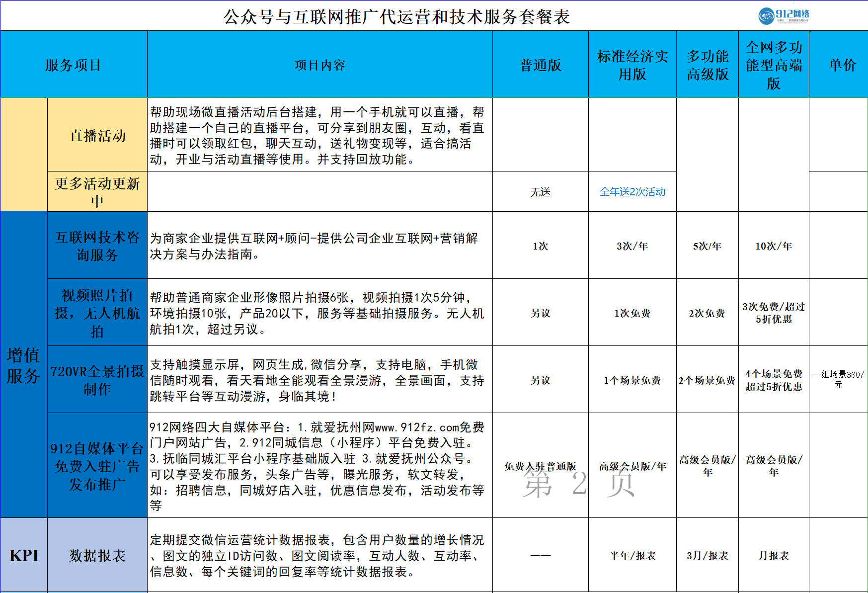This screenshot has width=868, height=593.
Task: Select the 数据报表 row label cell
Action: tap(97, 555)
